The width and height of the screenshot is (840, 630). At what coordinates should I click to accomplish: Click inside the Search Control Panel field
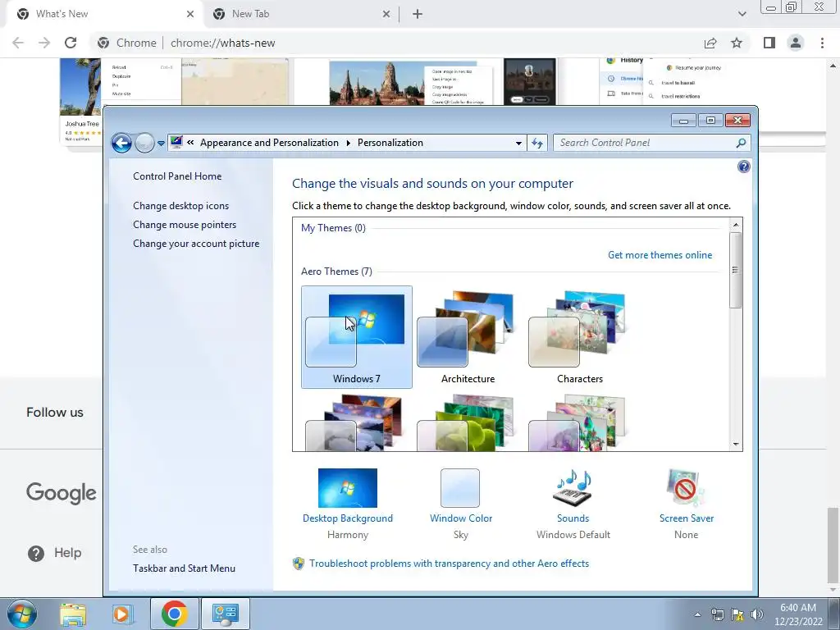[645, 143]
